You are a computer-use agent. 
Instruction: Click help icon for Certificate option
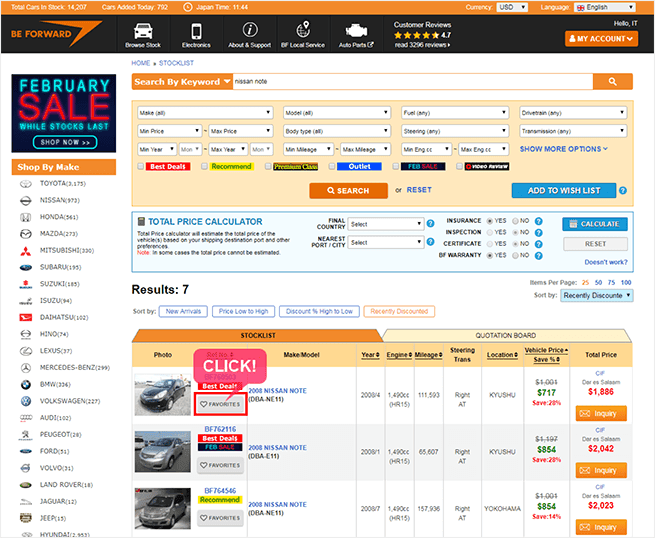pos(539,244)
